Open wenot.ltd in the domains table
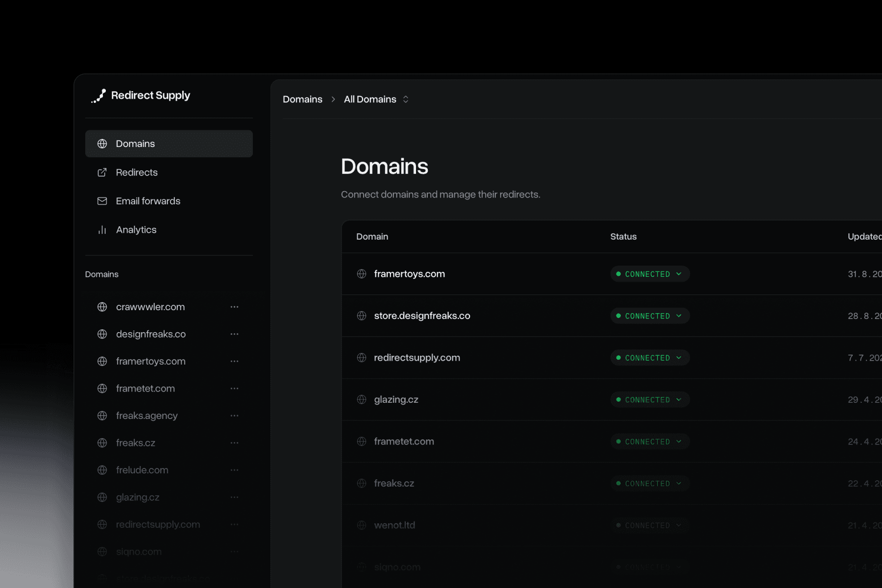The height and width of the screenshot is (588, 882). [x=394, y=525]
